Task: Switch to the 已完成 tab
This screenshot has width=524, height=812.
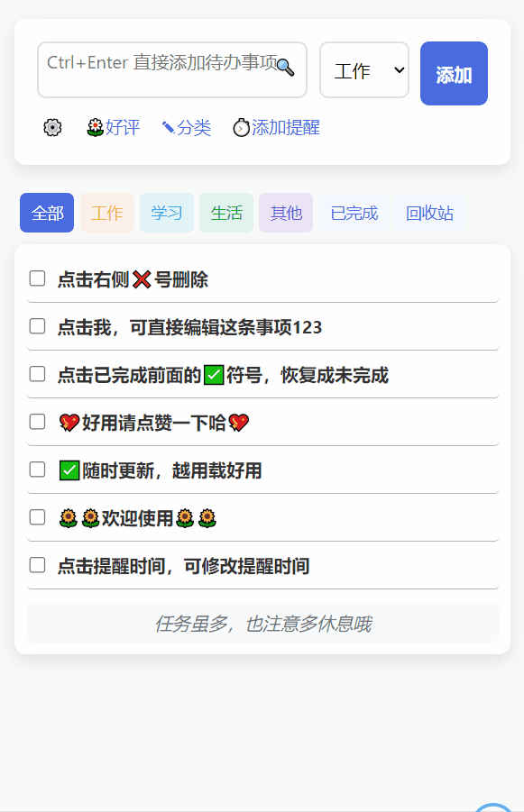Action: pos(354,213)
